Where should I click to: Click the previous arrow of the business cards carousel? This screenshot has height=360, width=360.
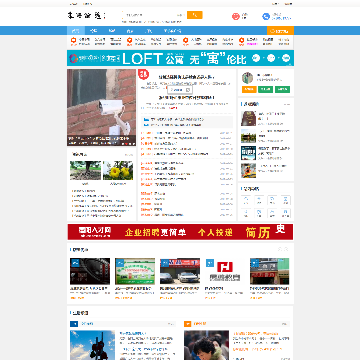coord(280,249)
